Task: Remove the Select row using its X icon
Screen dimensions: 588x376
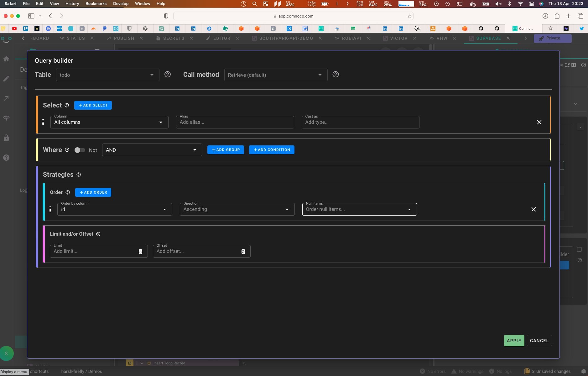Action: coord(539,122)
